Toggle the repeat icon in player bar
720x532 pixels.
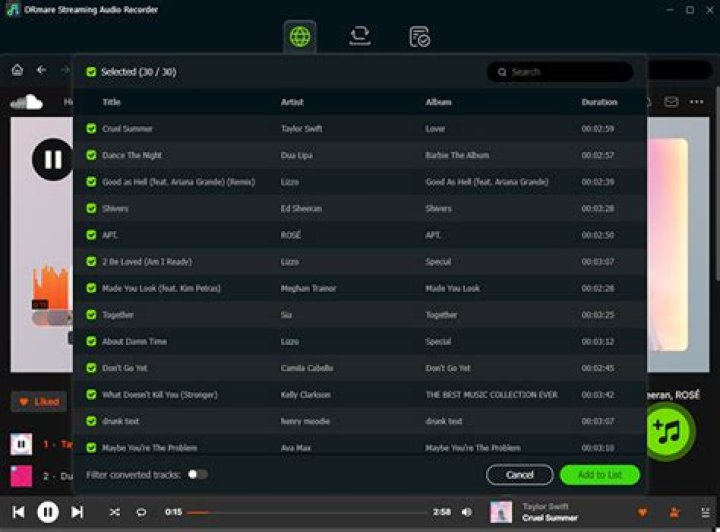(x=141, y=512)
